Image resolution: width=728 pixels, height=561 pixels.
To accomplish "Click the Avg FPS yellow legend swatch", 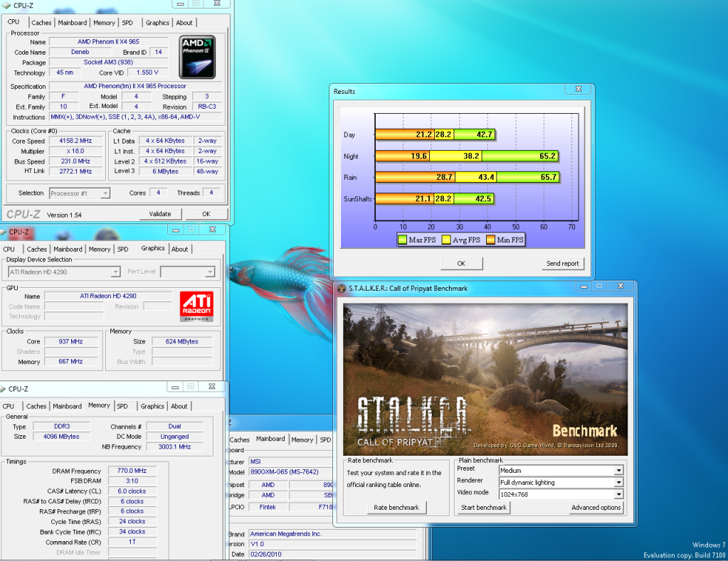I will (x=446, y=240).
